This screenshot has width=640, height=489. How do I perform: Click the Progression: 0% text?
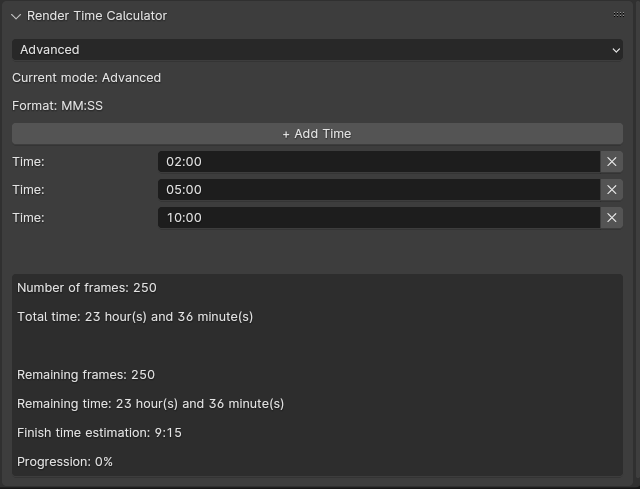[65, 462]
